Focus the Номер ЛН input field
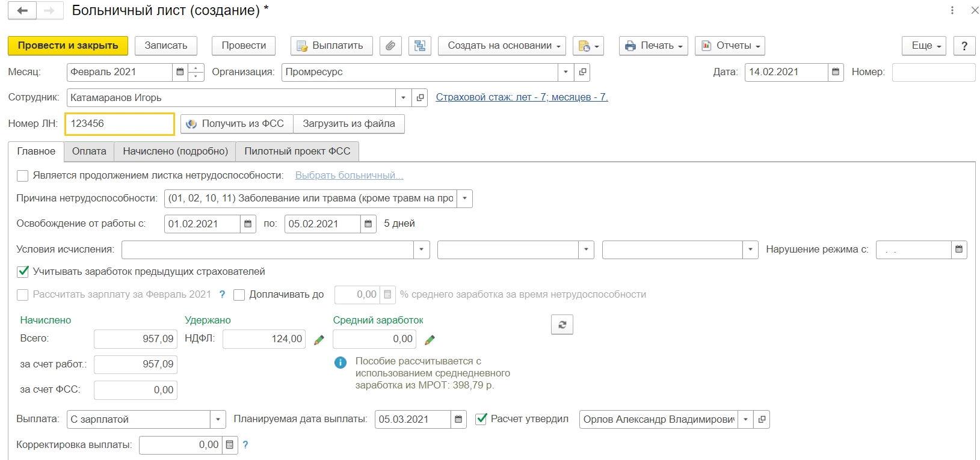Screen dimensions: 980x460 pyautogui.click(x=120, y=124)
